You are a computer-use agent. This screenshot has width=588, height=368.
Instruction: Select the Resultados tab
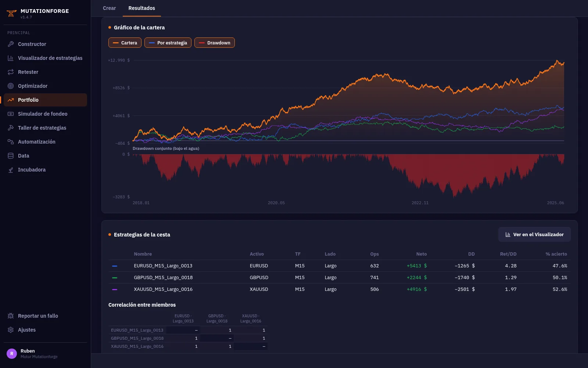[x=141, y=8]
